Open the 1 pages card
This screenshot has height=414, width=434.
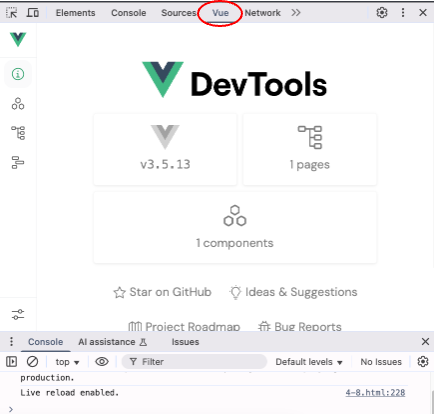[310, 149]
